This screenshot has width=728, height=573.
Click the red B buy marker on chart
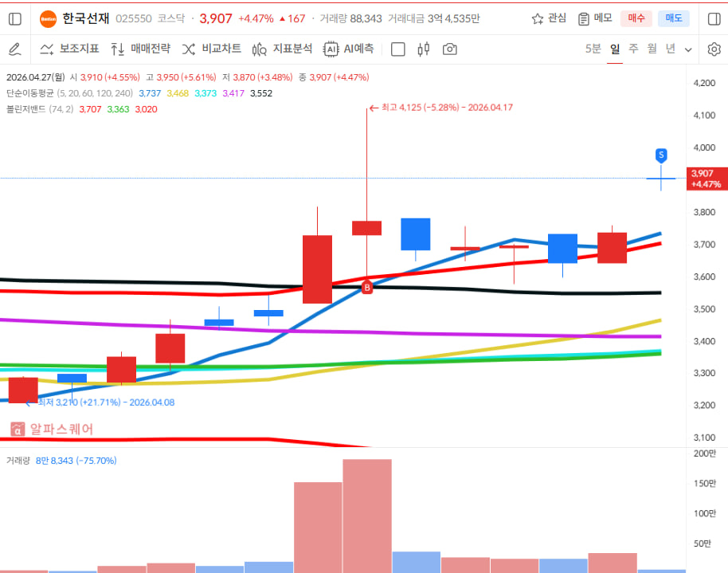point(367,287)
